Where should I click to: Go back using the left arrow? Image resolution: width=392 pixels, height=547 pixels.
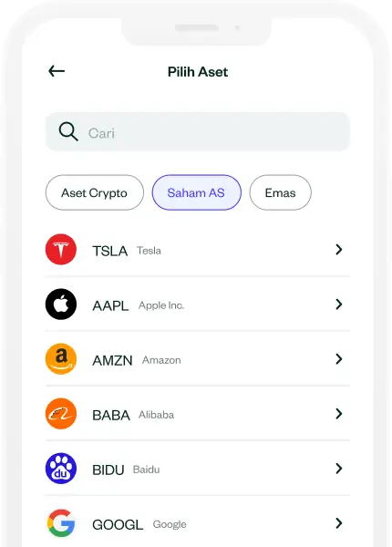57,71
